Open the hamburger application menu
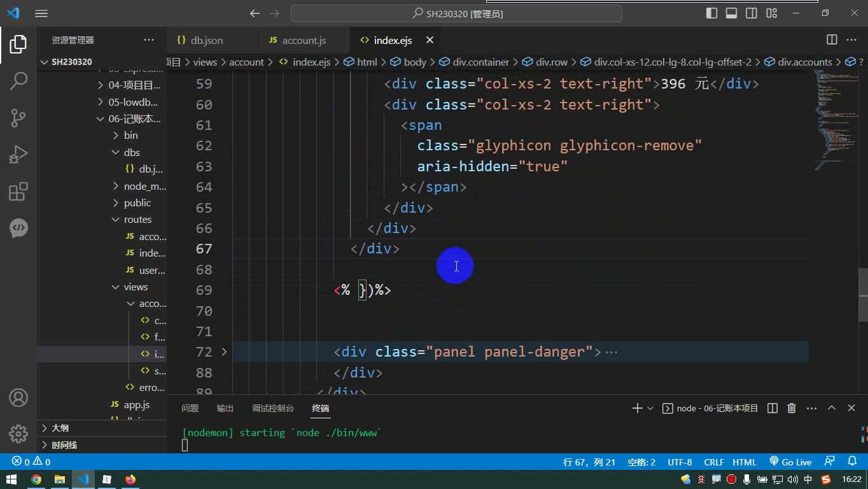This screenshot has width=868, height=489. [41, 13]
